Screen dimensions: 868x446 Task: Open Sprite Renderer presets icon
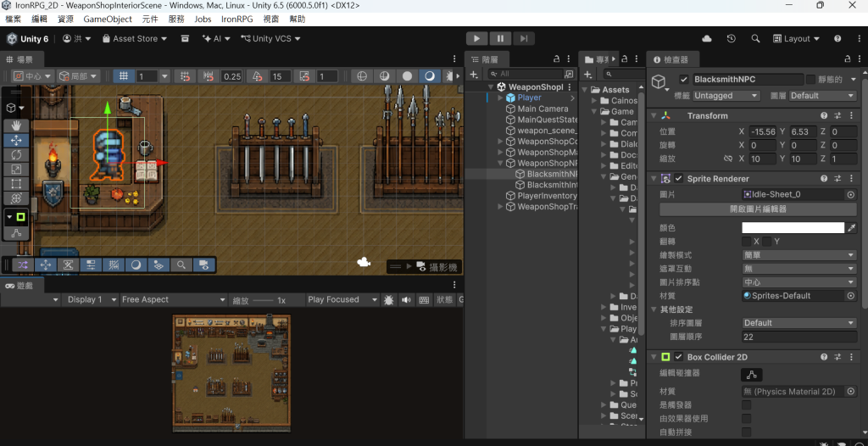(x=837, y=179)
